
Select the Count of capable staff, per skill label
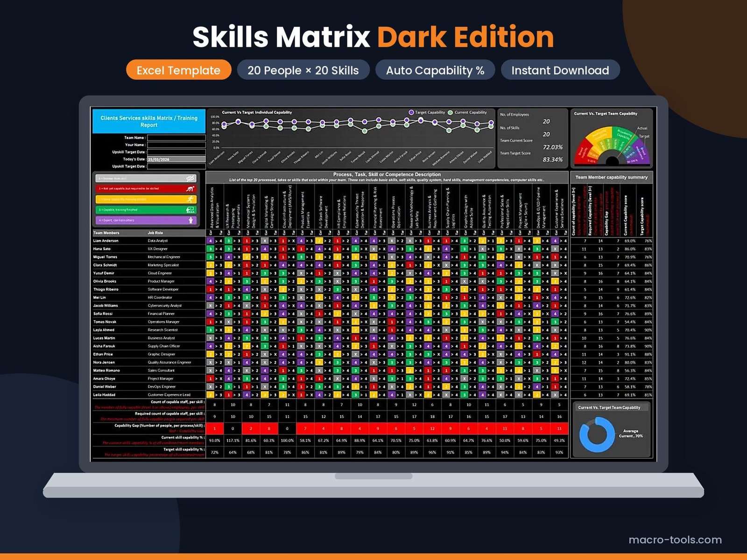pos(177,402)
